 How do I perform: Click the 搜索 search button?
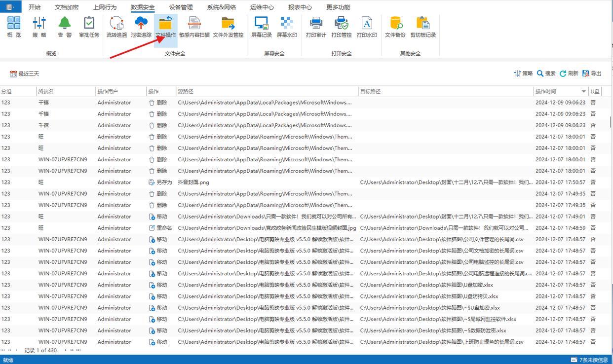(546, 73)
